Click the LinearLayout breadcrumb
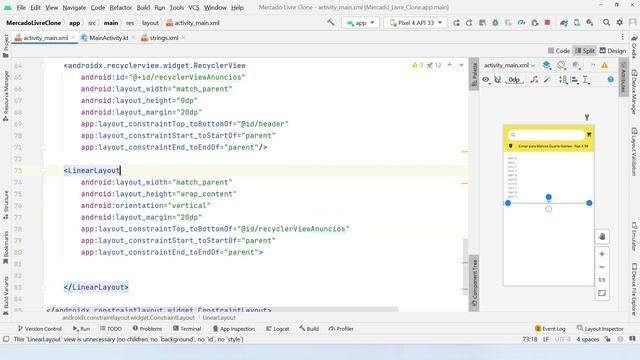The width and height of the screenshot is (640, 360). tap(219, 318)
